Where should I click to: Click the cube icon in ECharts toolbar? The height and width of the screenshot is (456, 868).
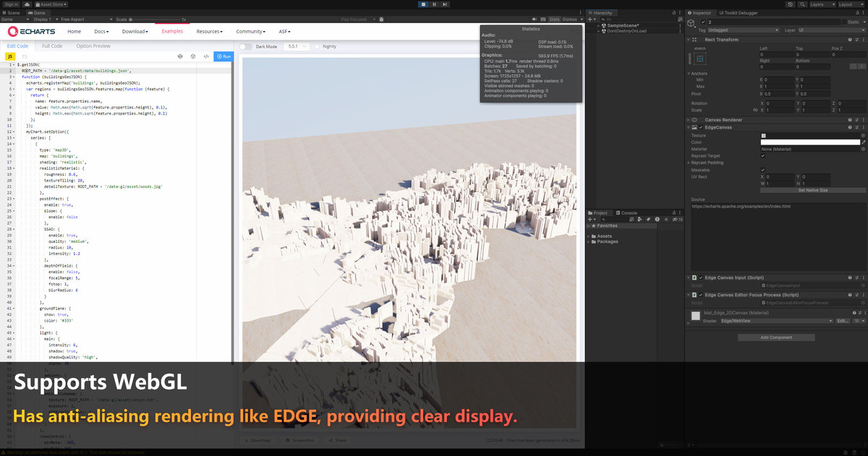[x=193, y=56]
